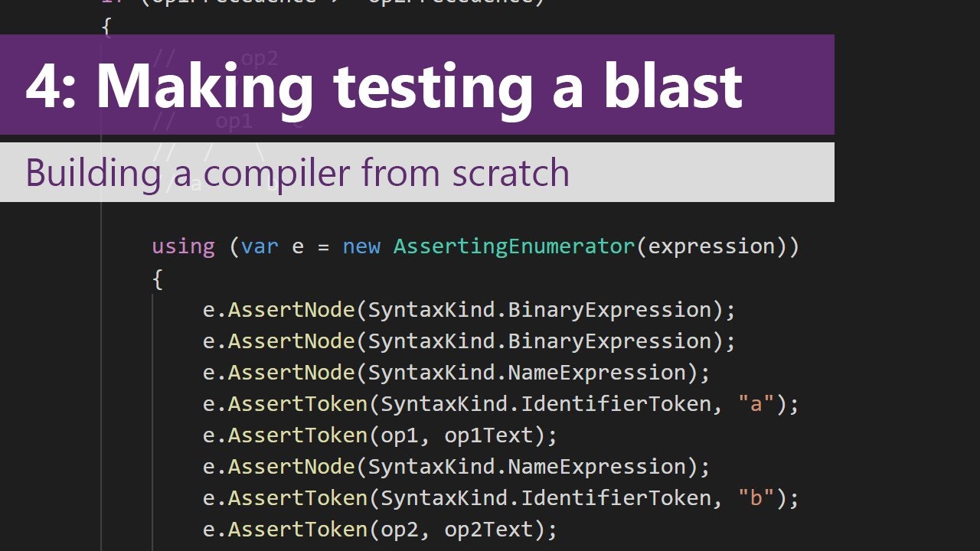Click the "Building a compiler from scratch" subtitle banner
The image size is (980, 551).
point(417,172)
